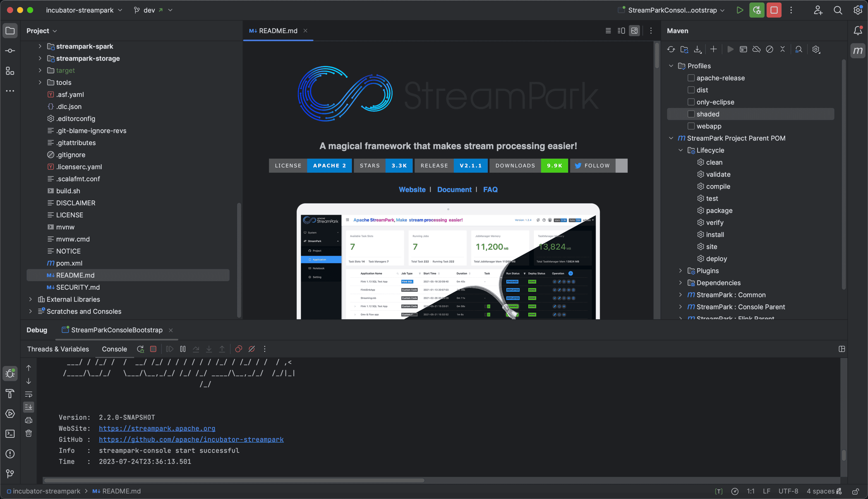This screenshot has width=868, height=499.
Task: Open the Terminal tool window icon
Action: pyautogui.click(x=10, y=433)
